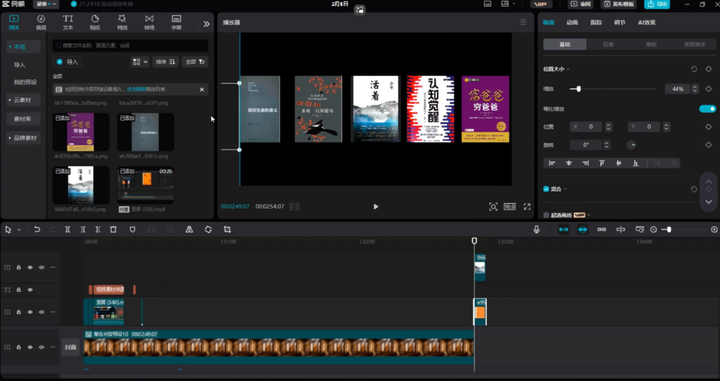The image size is (720, 381).
Task: Click the preview focus/snapshot zoom icon
Action: pos(493,207)
